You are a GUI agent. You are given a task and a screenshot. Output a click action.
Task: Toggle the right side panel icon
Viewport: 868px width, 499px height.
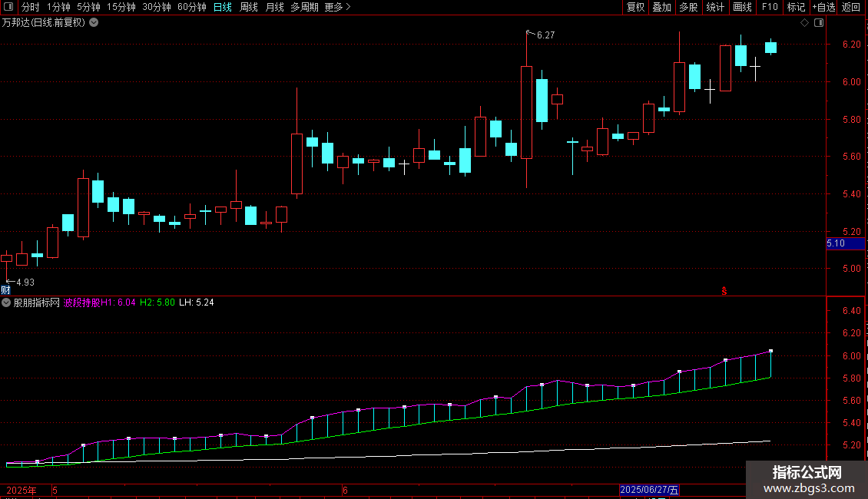point(819,23)
